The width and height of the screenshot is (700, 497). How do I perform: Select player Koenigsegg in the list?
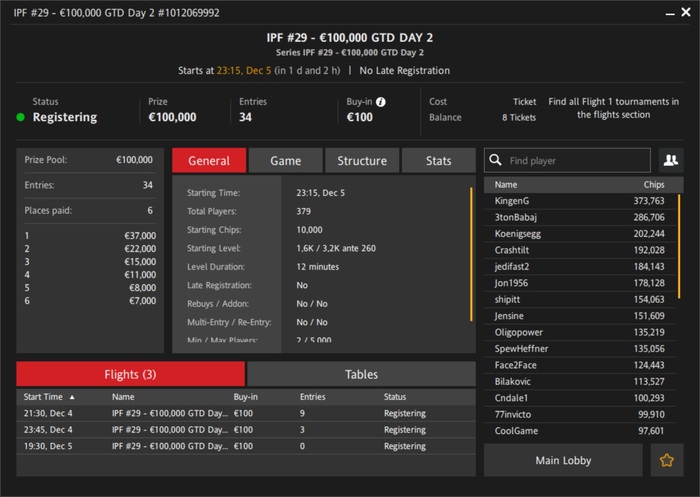[x=580, y=234]
